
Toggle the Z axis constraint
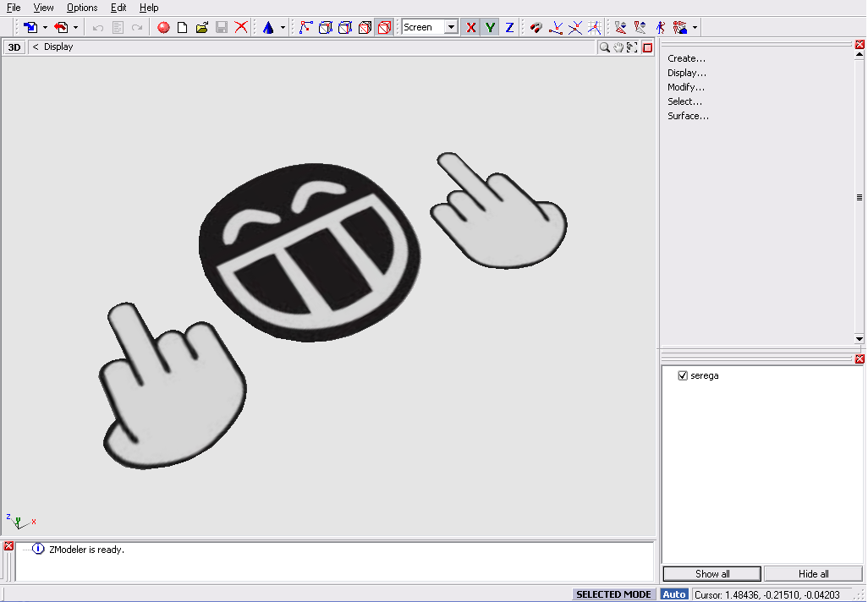tap(509, 27)
